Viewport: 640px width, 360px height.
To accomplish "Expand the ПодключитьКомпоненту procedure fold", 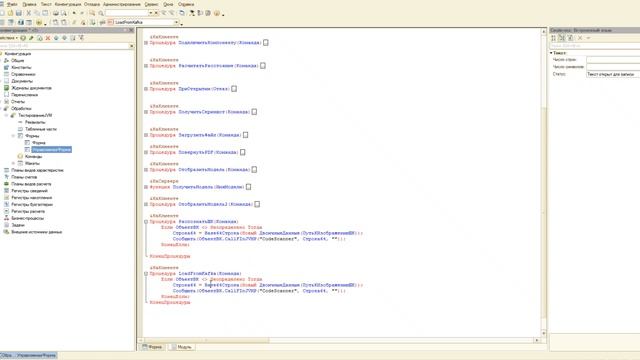I will pyautogui.click(x=146, y=42).
